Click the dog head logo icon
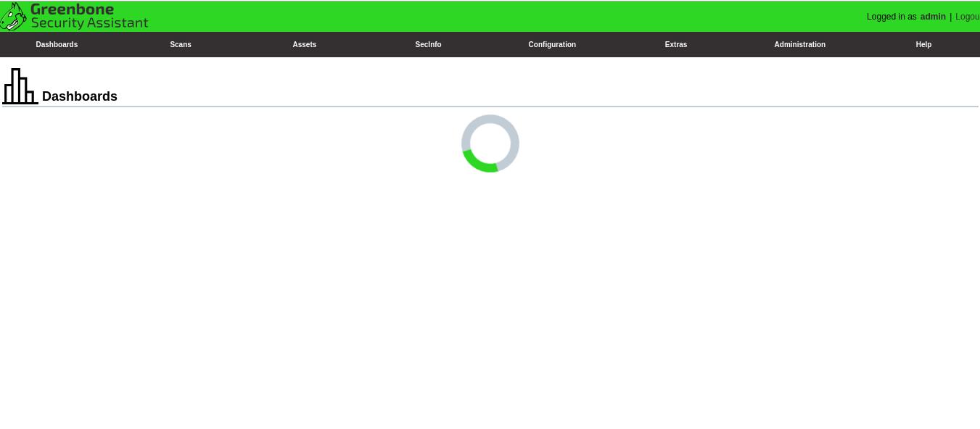Viewport: 980px width, 429px height. tap(13, 16)
